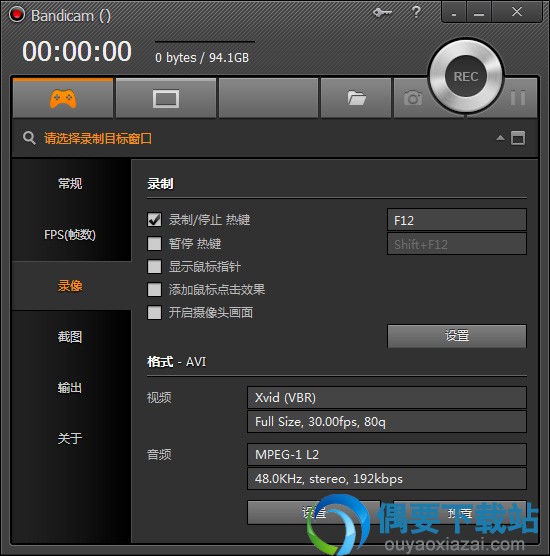
Task: Take a screenshot with camera icon
Action: (x=413, y=98)
